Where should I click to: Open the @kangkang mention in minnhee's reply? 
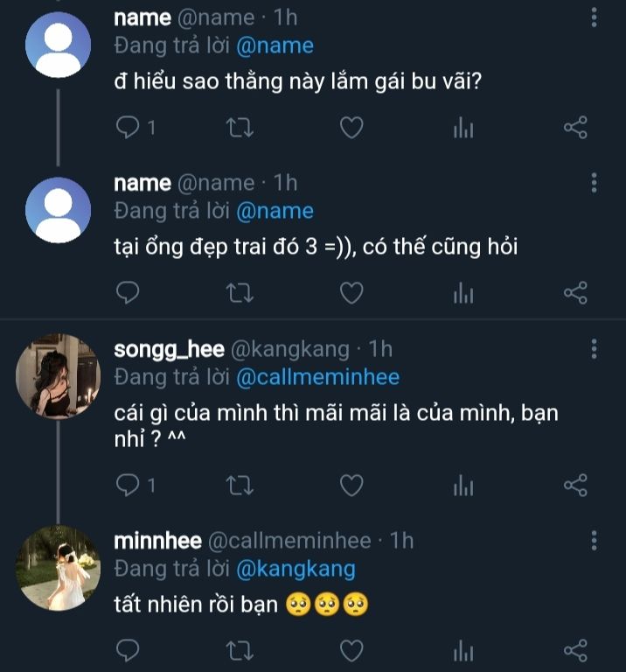pos(296,569)
